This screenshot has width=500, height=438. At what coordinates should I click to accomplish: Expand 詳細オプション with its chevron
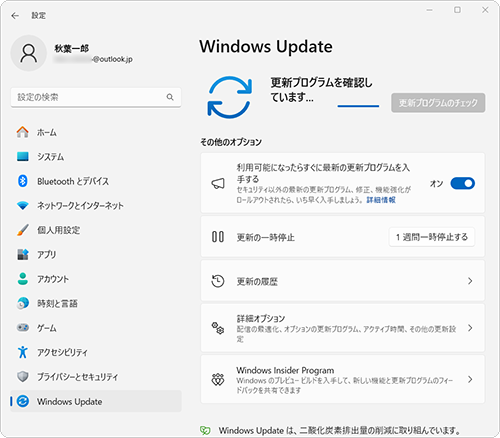pyautogui.click(x=470, y=328)
